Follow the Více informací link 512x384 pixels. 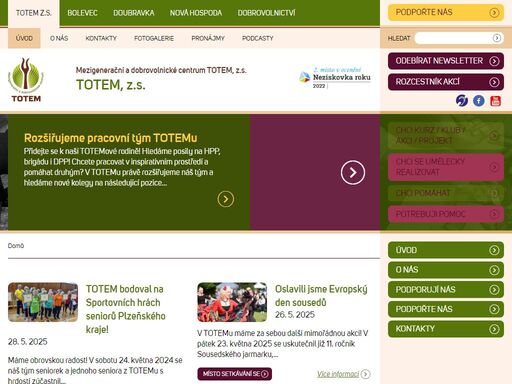coord(338,374)
